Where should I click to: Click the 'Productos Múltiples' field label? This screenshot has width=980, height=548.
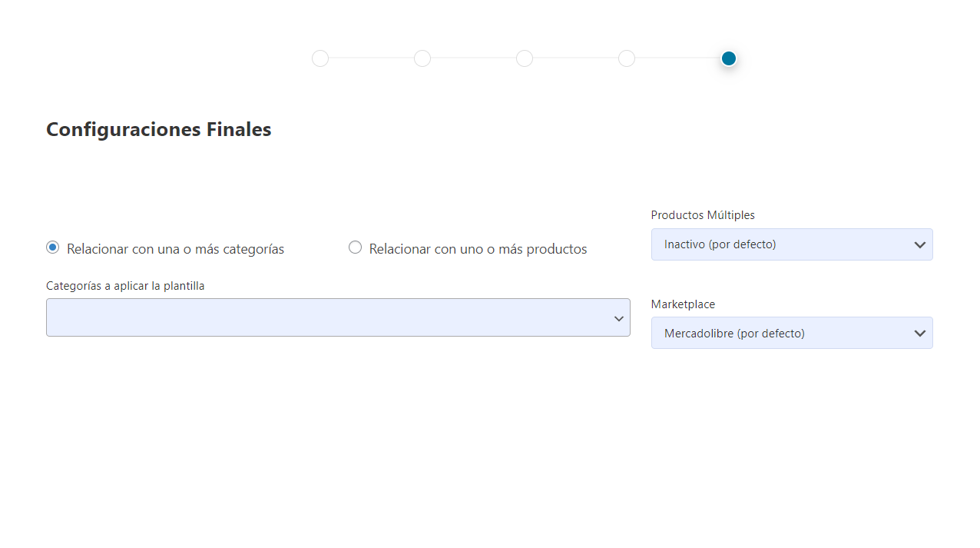[703, 215]
